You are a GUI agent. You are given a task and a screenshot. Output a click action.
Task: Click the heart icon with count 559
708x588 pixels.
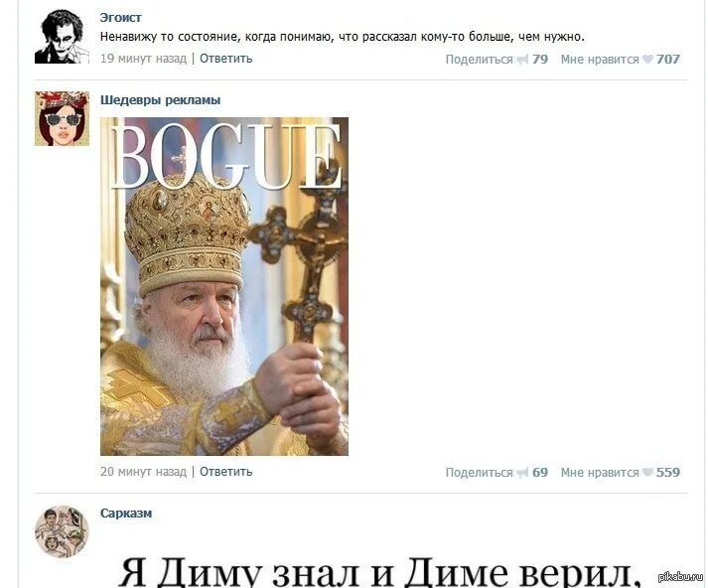(x=648, y=472)
